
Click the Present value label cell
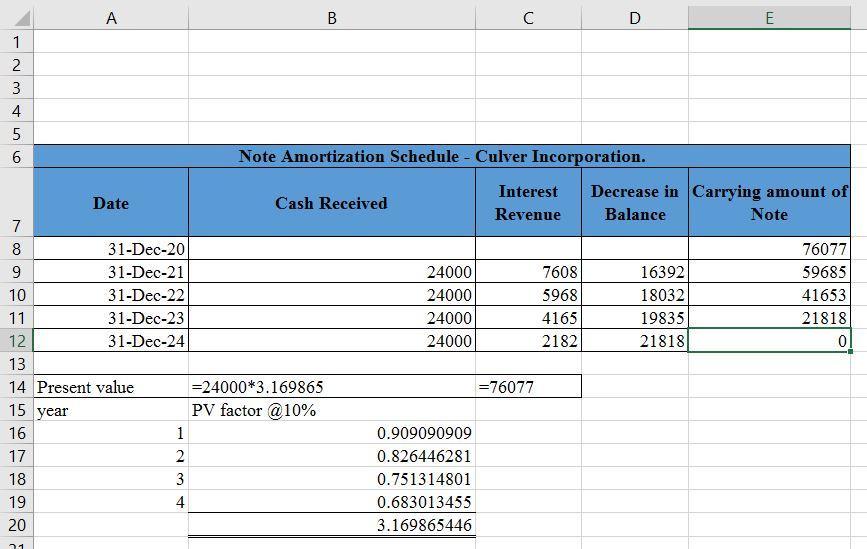tap(111, 387)
